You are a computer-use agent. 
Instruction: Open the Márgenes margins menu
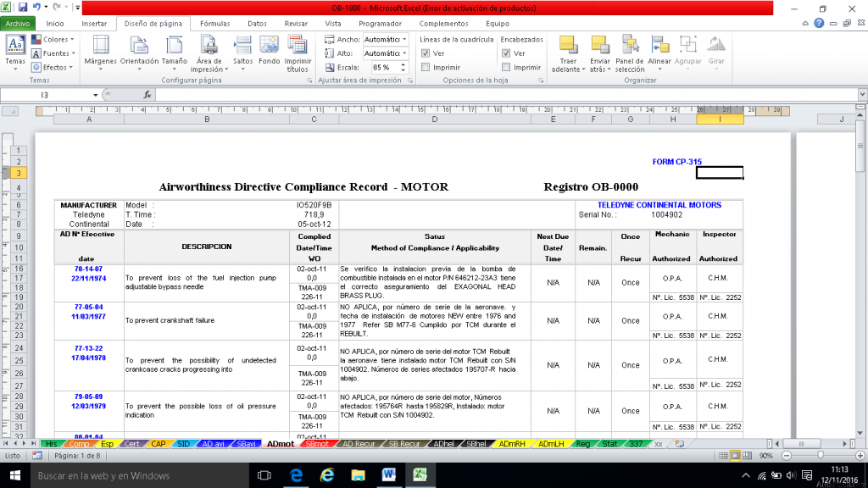pyautogui.click(x=100, y=53)
